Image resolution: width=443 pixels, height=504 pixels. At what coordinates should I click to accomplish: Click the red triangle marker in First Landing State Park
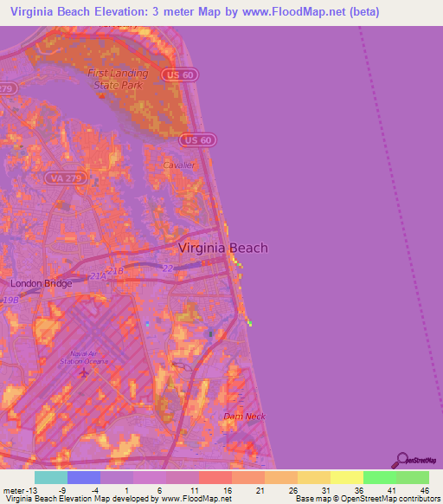coord(102,95)
